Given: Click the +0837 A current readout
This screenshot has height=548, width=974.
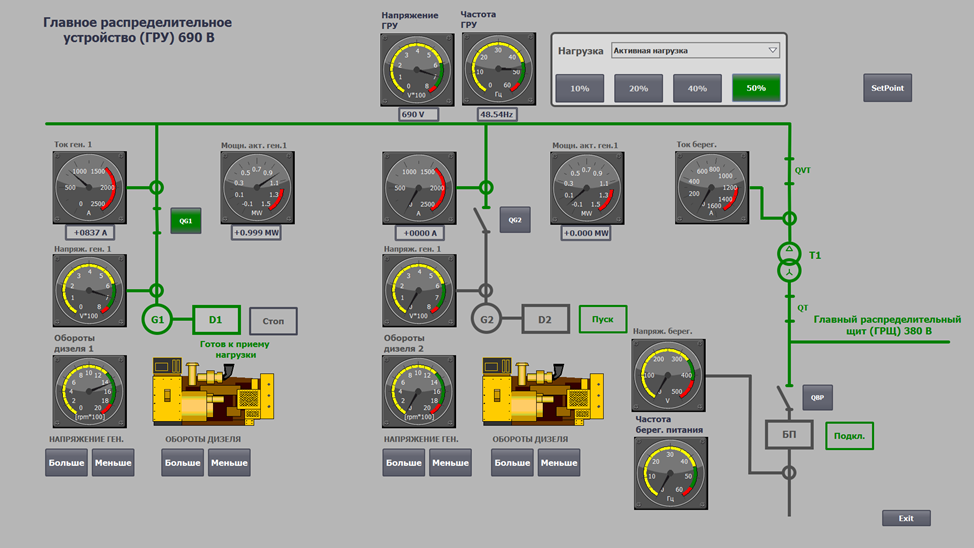Looking at the screenshot, I should (90, 233).
